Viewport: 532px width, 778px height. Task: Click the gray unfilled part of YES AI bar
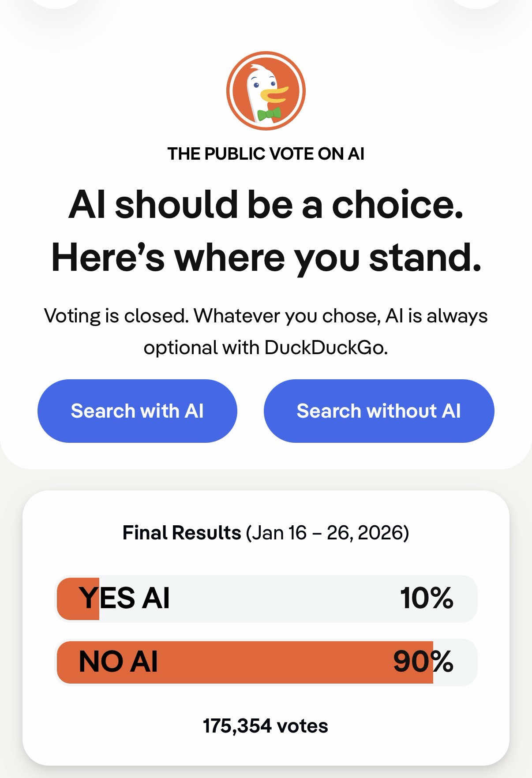point(282,598)
